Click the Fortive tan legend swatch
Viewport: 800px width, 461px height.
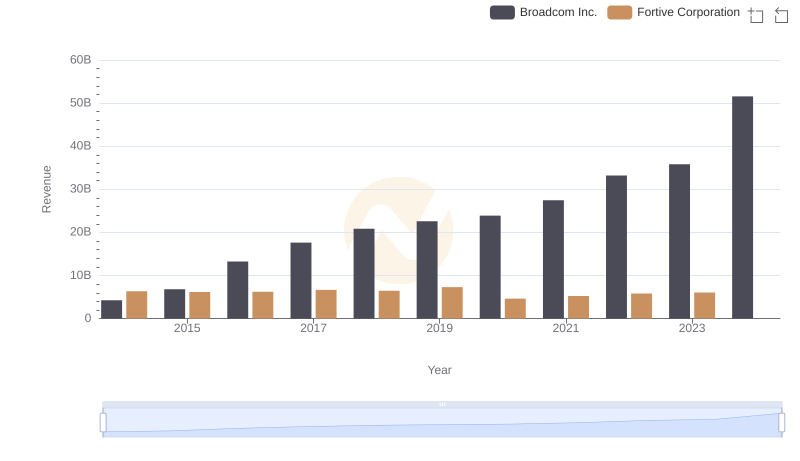(x=620, y=12)
